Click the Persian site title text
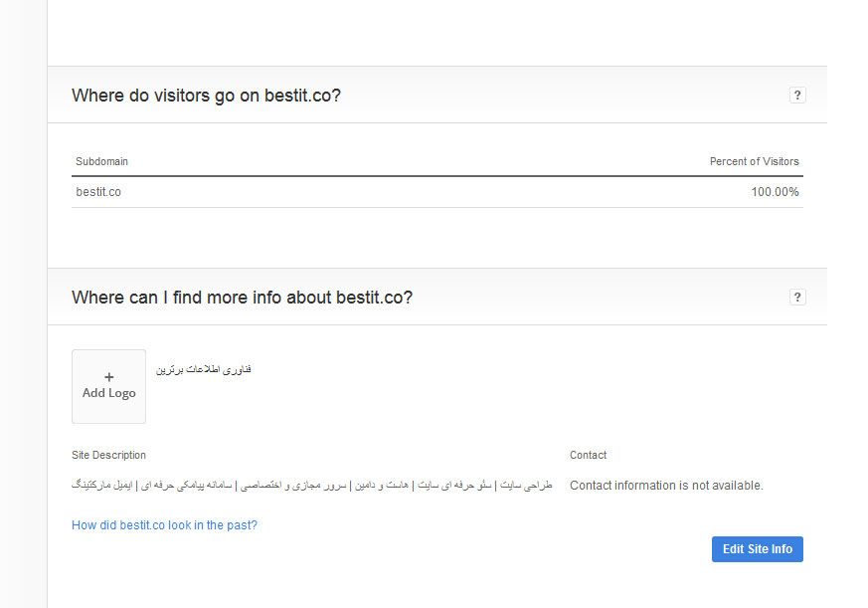Screen dimensions: 868x608 (204, 369)
